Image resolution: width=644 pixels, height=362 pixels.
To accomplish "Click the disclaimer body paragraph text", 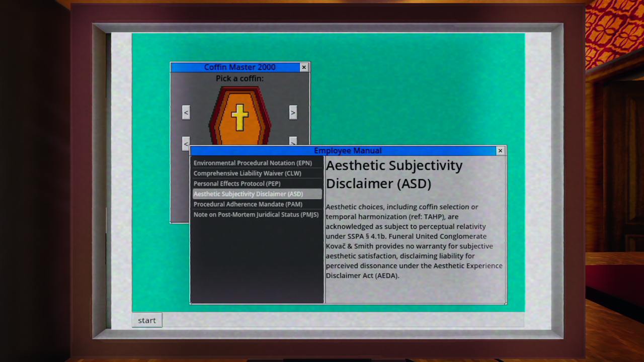I will tap(414, 241).
